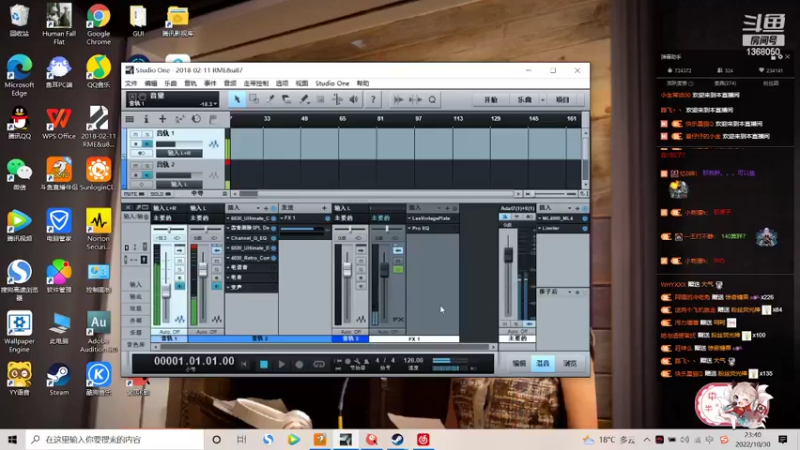Screen dimensions: 800x450
Task: Open insert dropdown arrow on main channel
Action: click(569, 208)
